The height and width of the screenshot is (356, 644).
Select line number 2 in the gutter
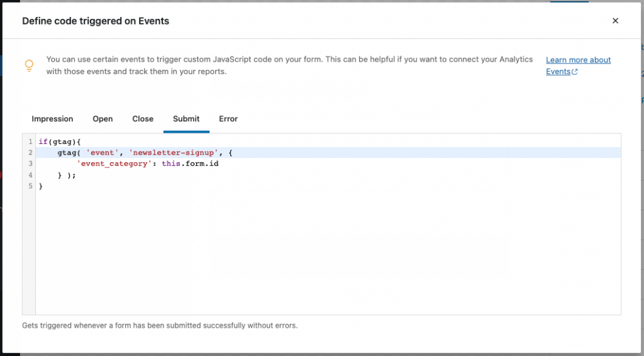pos(30,153)
